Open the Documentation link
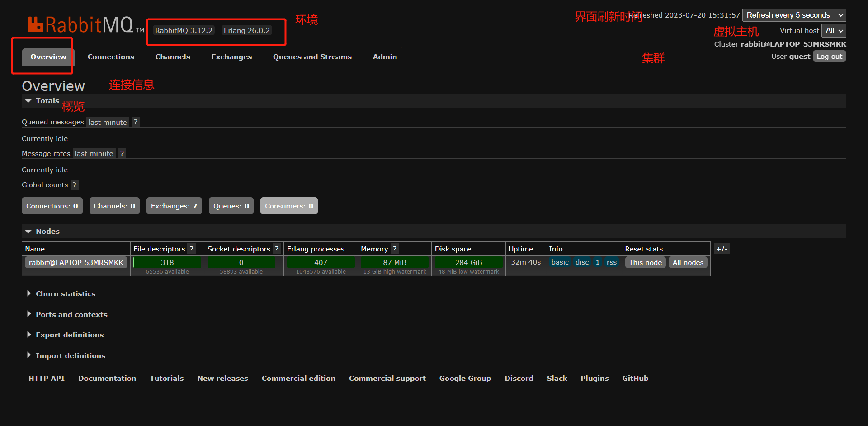868x426 pixels. pyautogui.click(x=107, y=378)
